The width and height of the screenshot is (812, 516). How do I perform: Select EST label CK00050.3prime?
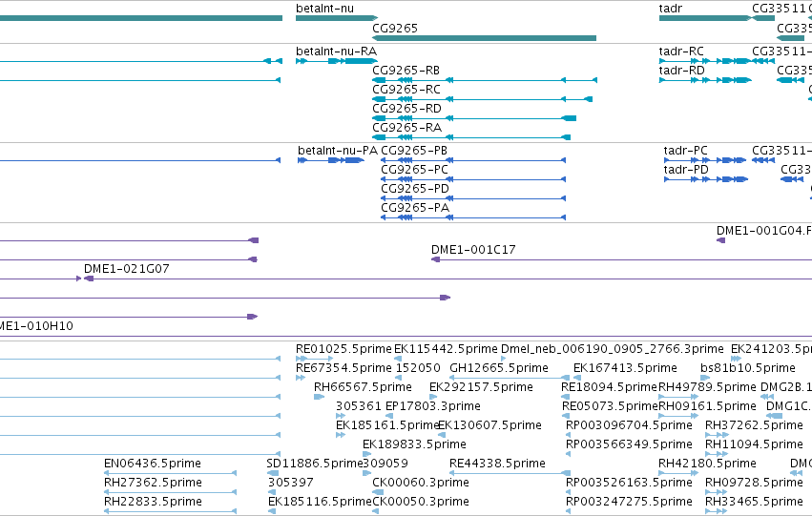(x=421, y=503)
